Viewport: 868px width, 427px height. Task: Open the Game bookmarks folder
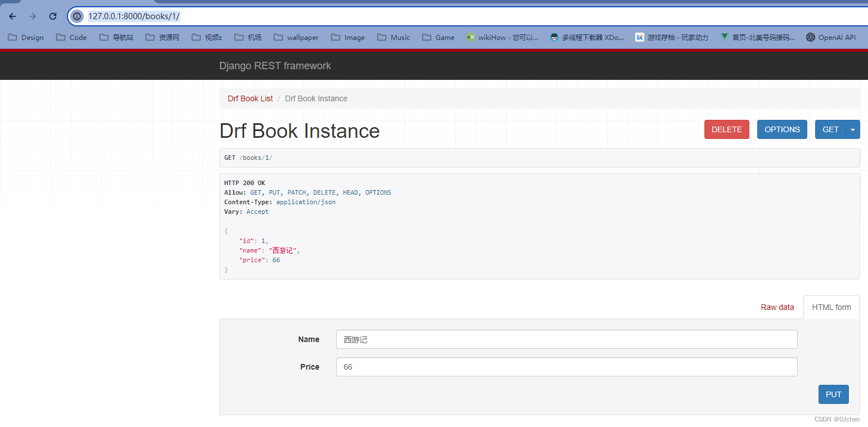click(x=438, y=37)
